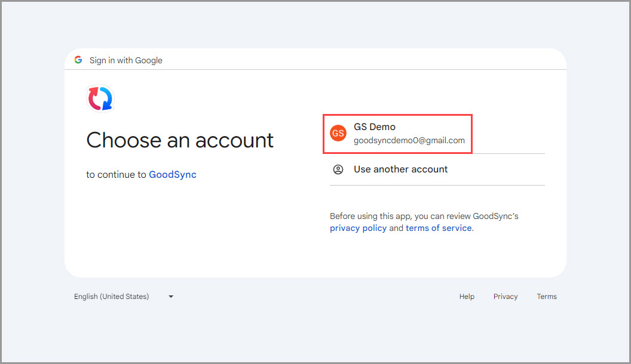Open the terms of service link
This screenshot has height=364, width=631.
439,228
